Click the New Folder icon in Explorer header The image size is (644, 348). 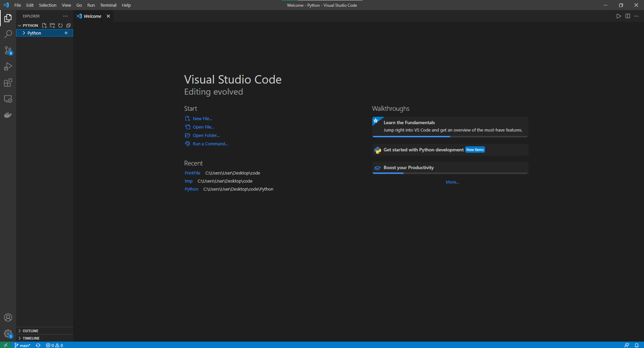click(x=52, y=26)
